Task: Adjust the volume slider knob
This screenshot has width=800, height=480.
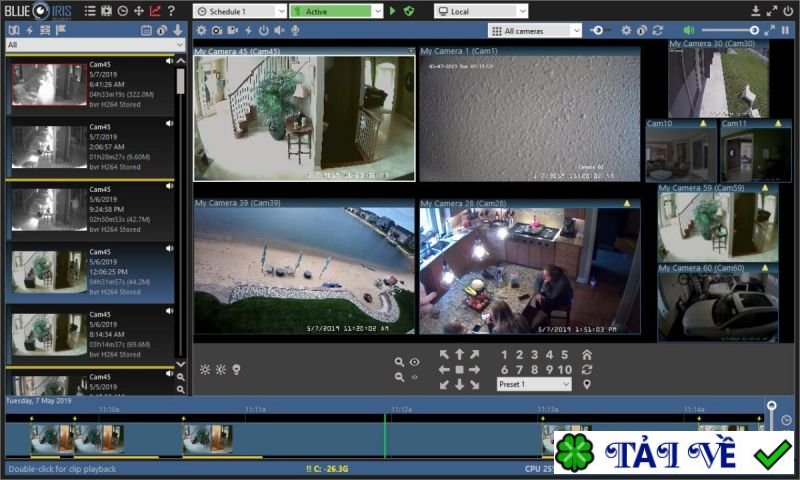Action: click(x=754, y=31)
